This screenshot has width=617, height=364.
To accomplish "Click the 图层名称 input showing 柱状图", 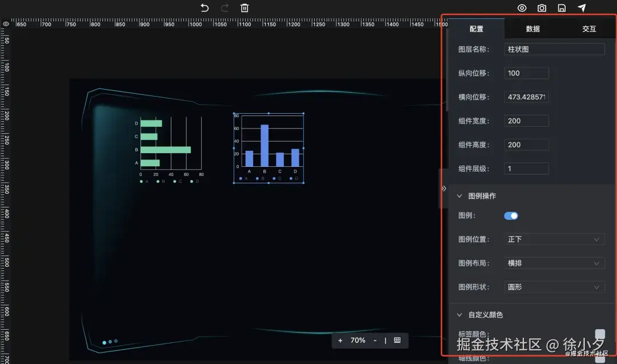I will click(553, 49).
